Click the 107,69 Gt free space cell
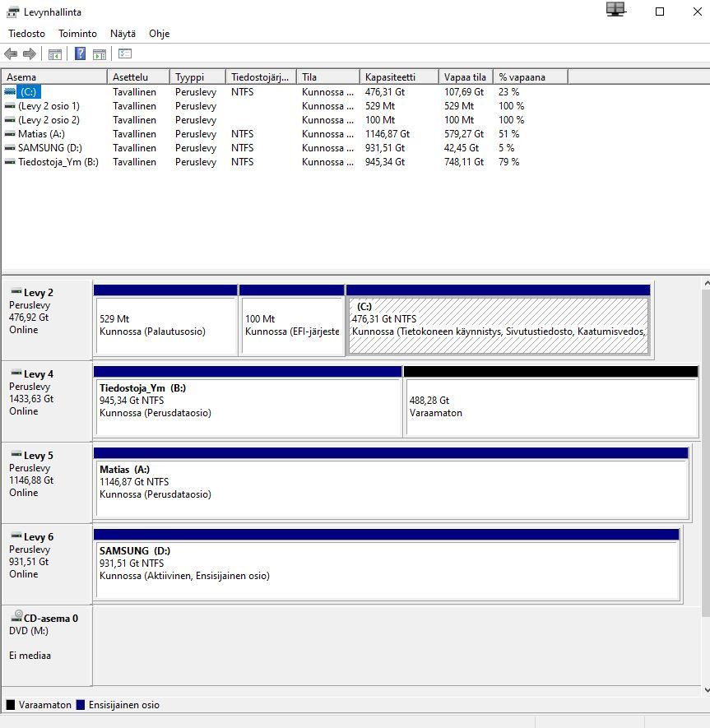The height and width of the screenshot is (728, 710). (x=464, y=92)
